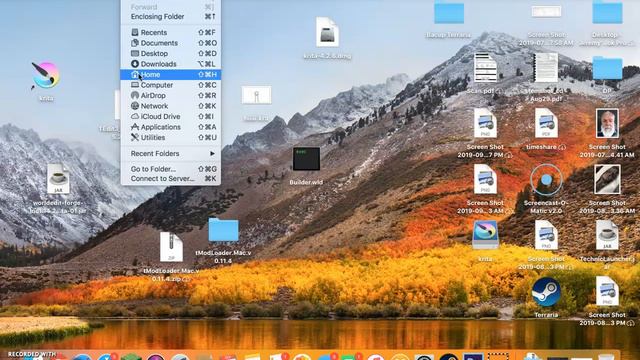
Task: Open Recents from the Go menu
Action: [171, 32]
